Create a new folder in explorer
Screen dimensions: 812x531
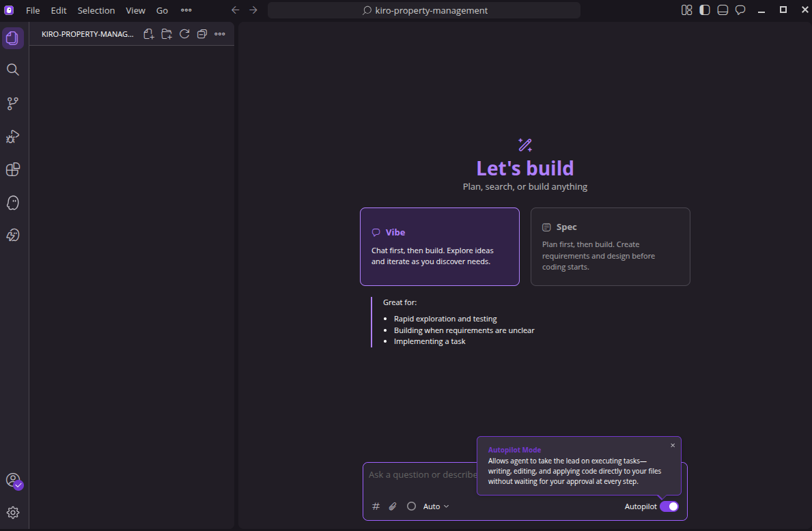coord(166,34)
